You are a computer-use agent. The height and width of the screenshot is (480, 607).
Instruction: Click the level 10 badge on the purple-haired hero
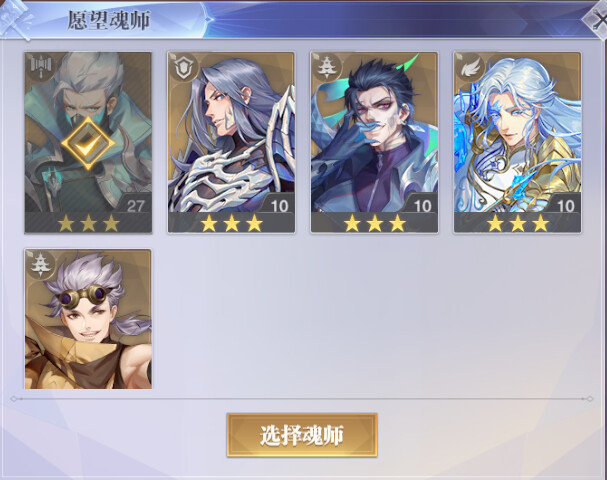(279, 206)
